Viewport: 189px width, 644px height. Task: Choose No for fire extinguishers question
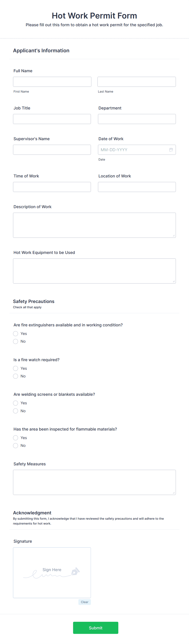click(15, 341)
